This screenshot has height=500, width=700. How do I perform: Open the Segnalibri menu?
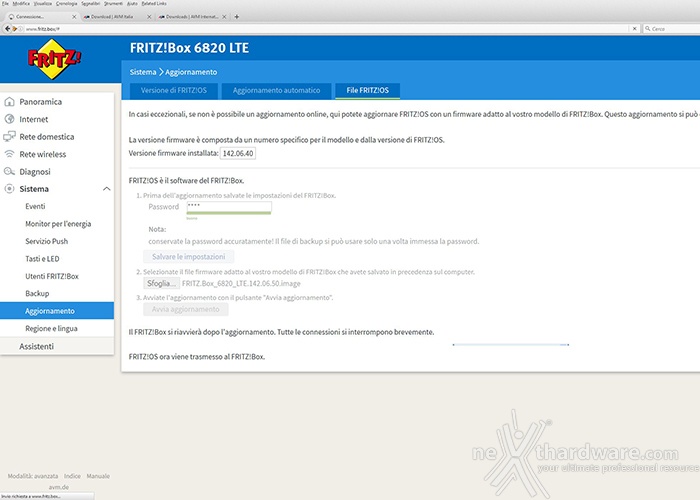(x=91, y=3)
